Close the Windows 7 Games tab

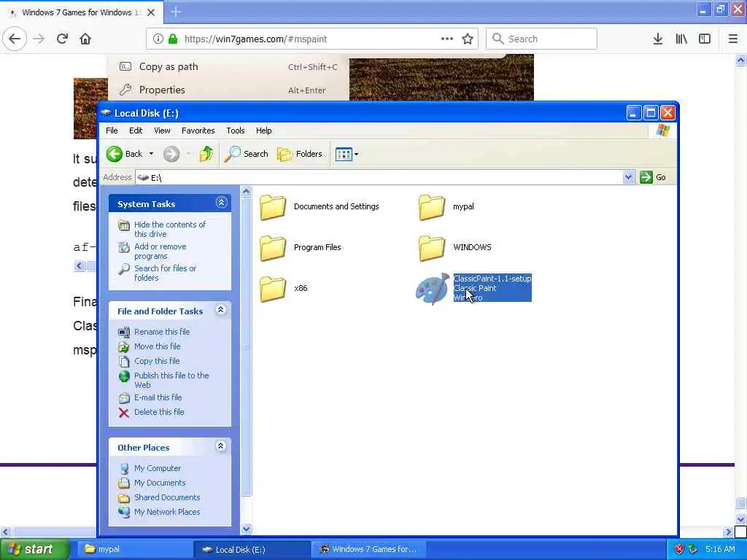tap(151, 12)
